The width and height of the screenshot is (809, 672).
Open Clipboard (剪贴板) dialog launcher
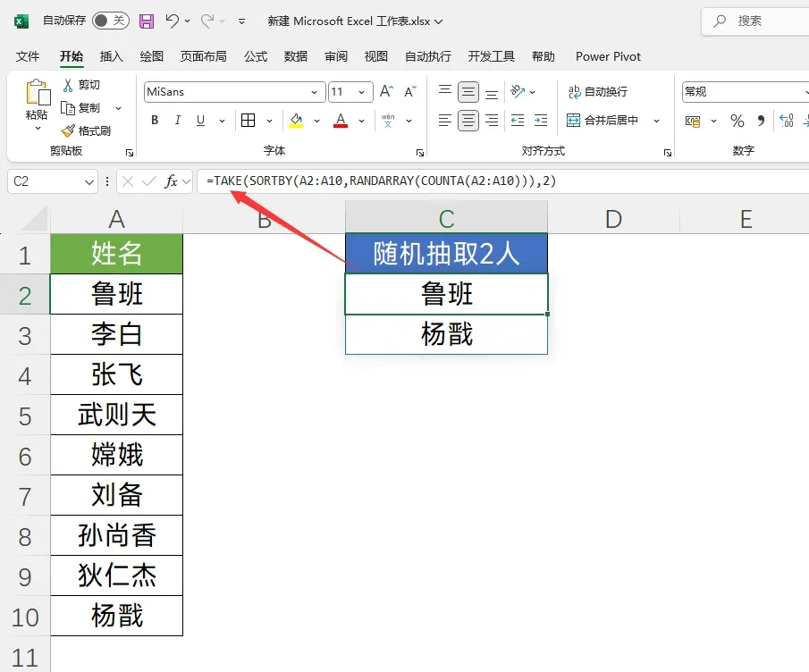pyautogui.click(x=130, y=153)
